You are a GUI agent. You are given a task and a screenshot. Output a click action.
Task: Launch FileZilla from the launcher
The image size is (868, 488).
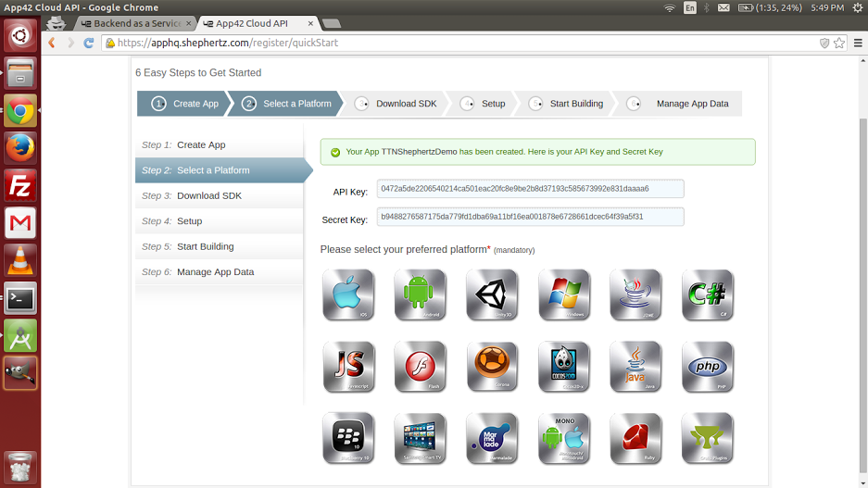click(20, 185)
